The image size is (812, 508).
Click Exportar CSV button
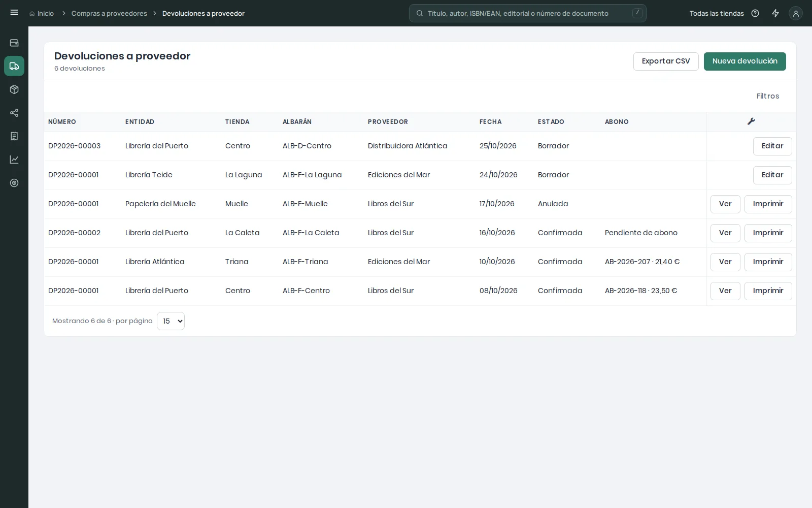click(x=666, y=61)
